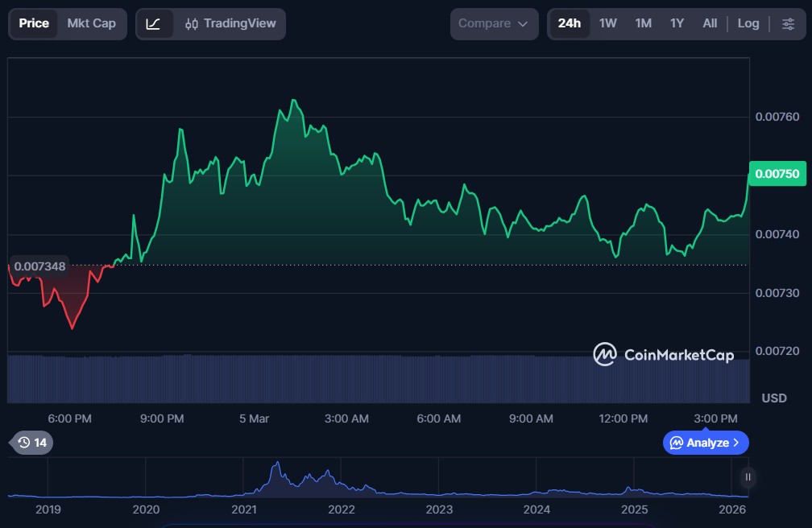The image size is (812, 528).
Task: Click the 2021 peak in overview chart
Action: pos(277,465)
